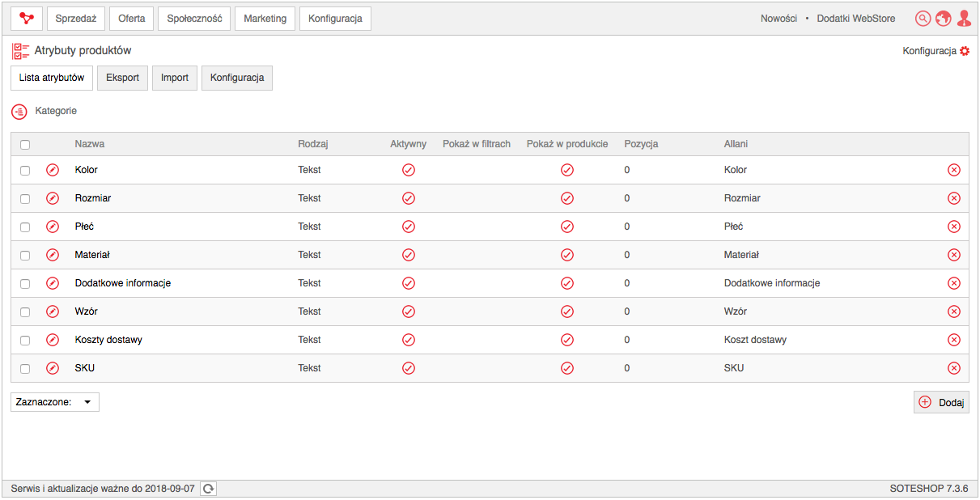Open the Dodatkowe informacje attribute name
Screen dimensions: 980x500
123,283
